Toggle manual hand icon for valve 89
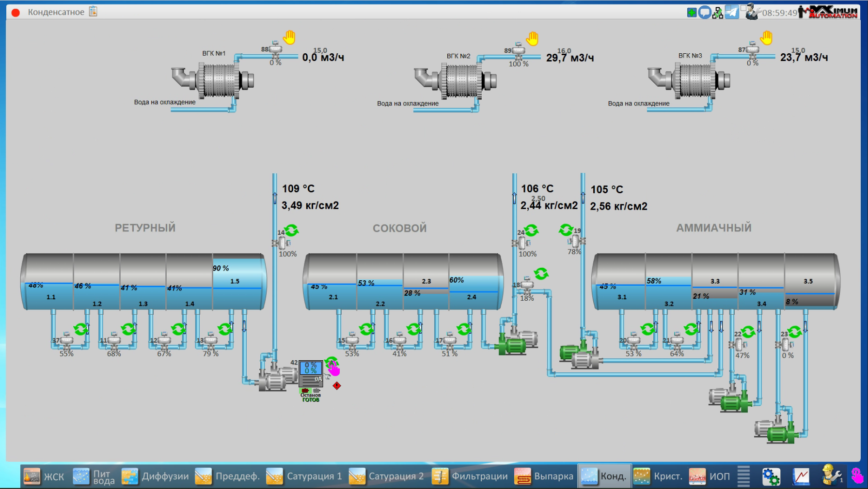 (x=533, y=38)
